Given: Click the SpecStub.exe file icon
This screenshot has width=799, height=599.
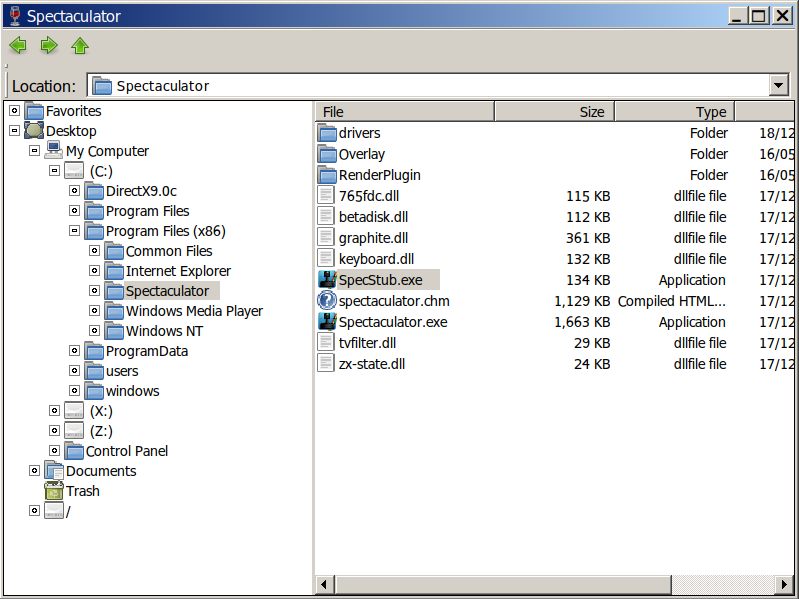Looking at the screenshot, I should pyautogui.click(x=327, y=280).
